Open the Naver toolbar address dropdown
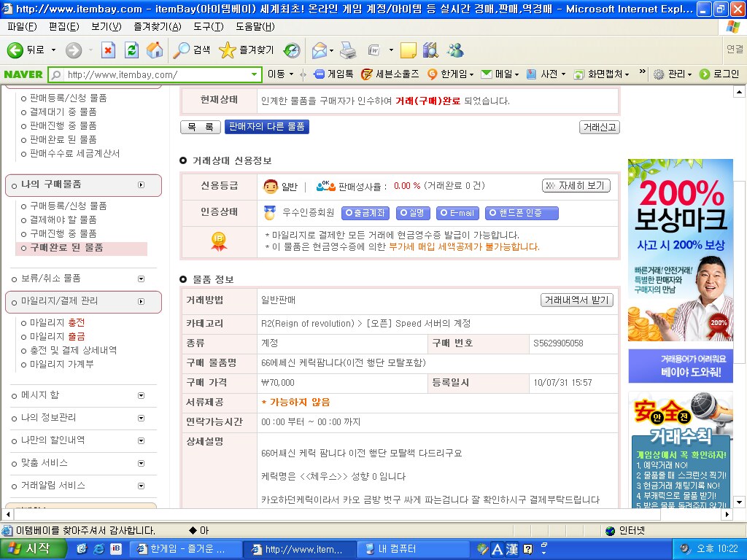Screen dimensions: 747x560 [255, 74]
